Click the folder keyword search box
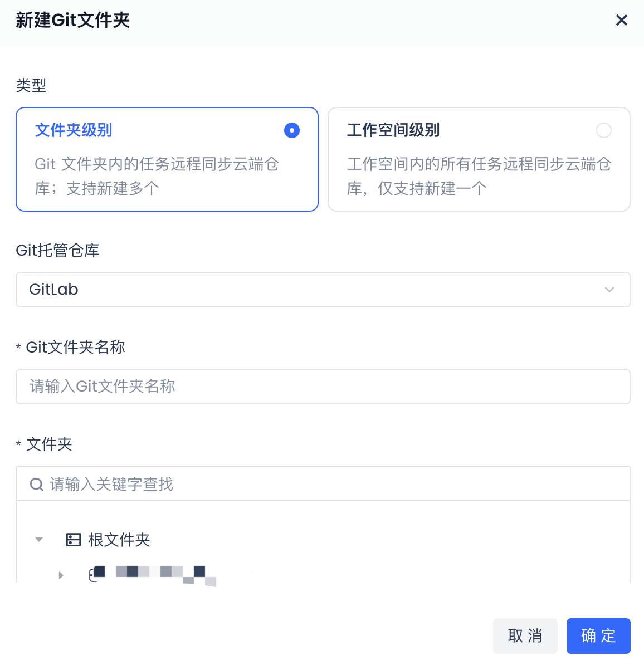Screen dimensions: 644x665 pyautogui.click(x=323, y=484)
